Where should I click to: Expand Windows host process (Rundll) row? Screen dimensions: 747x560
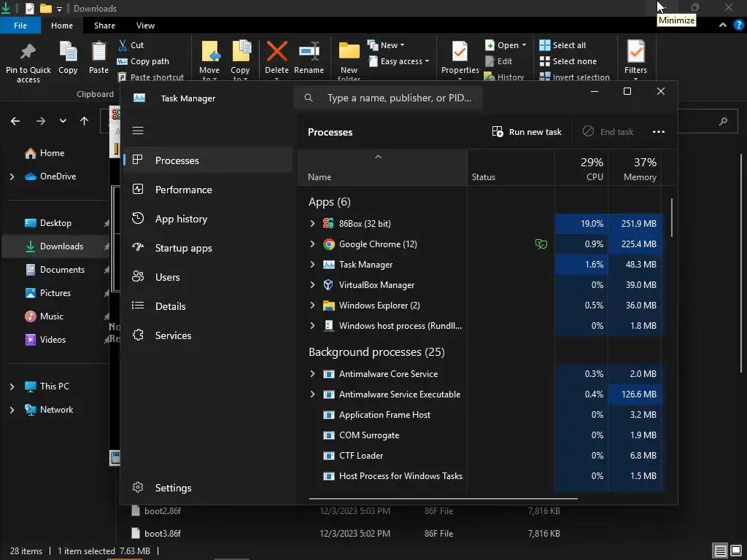click(312, 326)
